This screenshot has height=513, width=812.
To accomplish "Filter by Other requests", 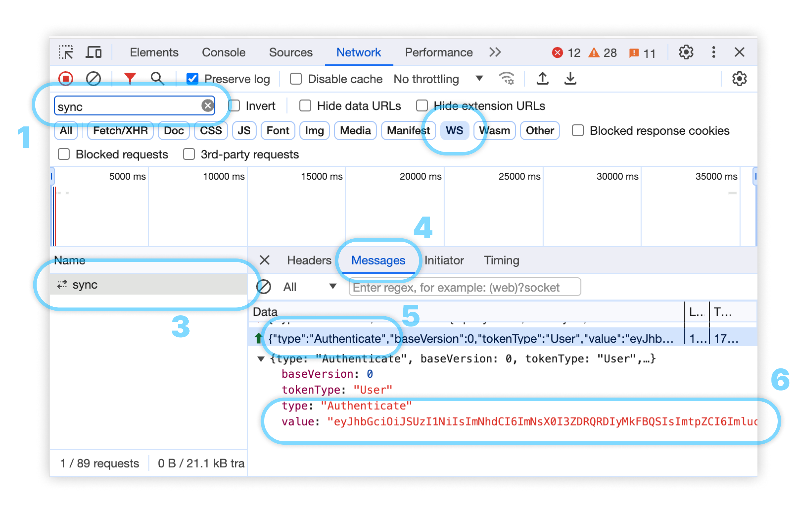I will (540, 130).
